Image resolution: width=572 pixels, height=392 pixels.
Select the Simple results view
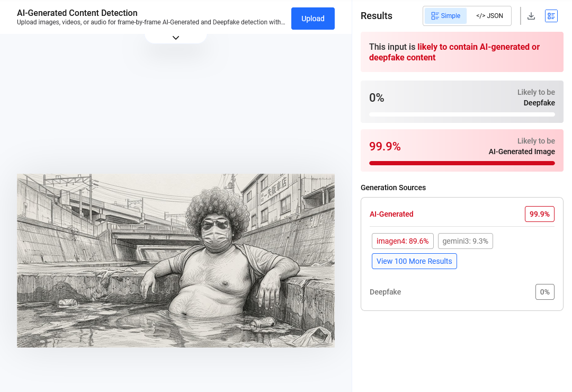coord(445,16)
